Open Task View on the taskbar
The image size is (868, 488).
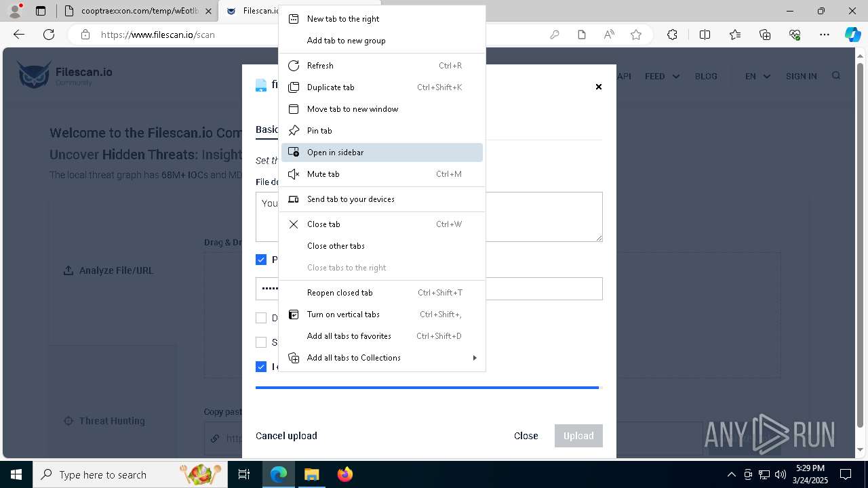[244, 474]
